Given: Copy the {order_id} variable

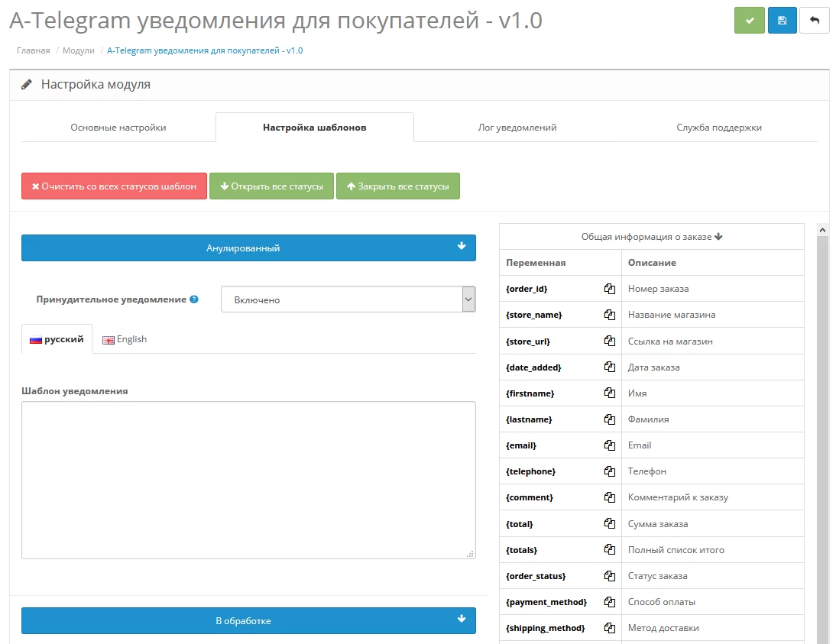Looking at the screenshot, I should [609, 289].
